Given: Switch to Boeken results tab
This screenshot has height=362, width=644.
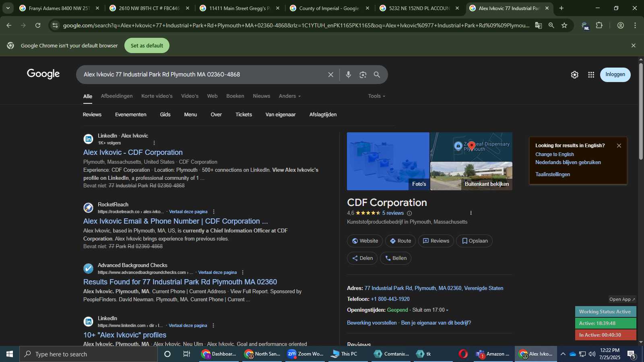Looking at the screenshot, I should (235, 96).
